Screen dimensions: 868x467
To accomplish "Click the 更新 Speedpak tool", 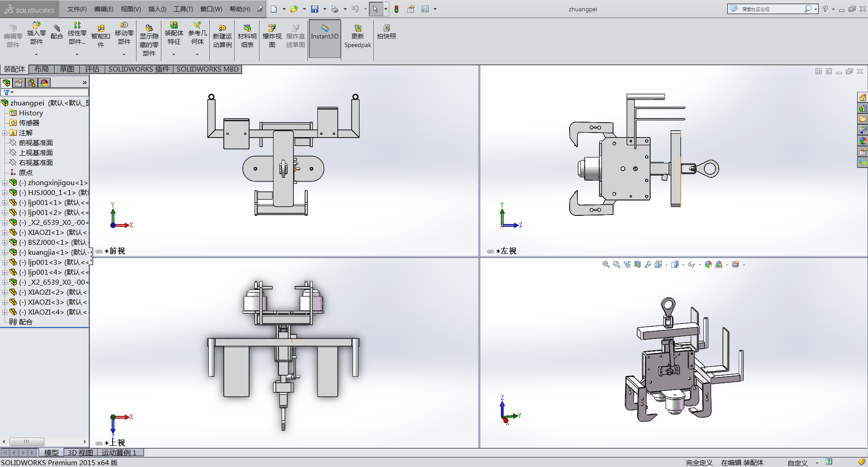I will pyautogui.click(x=358, y=36).
